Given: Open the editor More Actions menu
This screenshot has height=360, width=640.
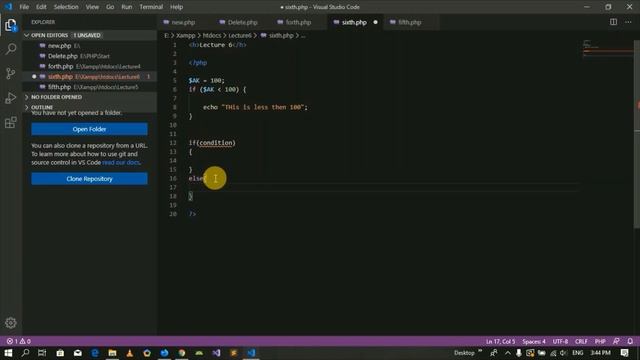Looking at the screenshot, I should pos(628,22).
